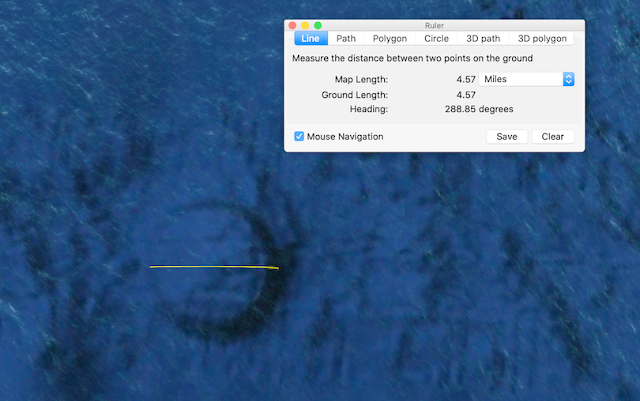Click the blue dropdown arrows beside Miles
The width and height of the screenshot is (640, 401).
[569, 79]
